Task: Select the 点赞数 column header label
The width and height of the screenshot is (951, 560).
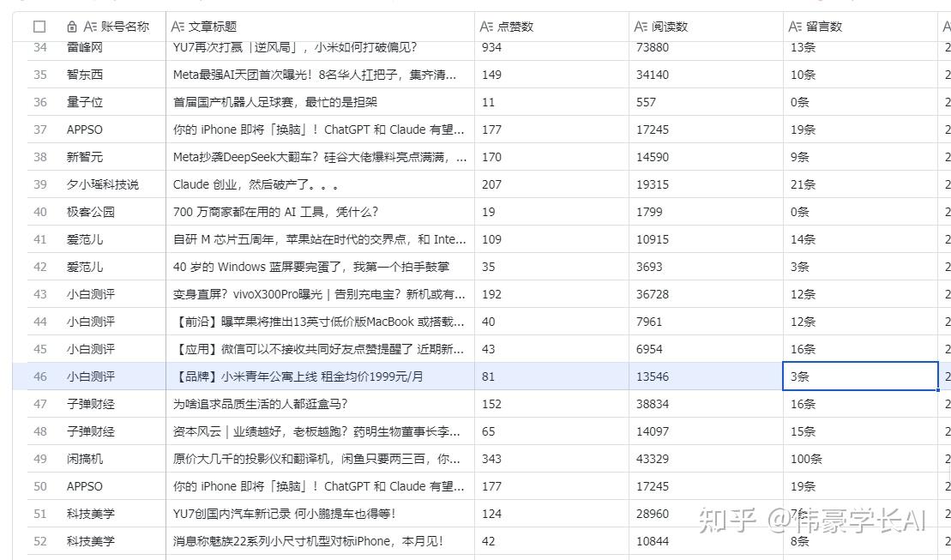Action: pyautogui.click(x=515, y=27)
